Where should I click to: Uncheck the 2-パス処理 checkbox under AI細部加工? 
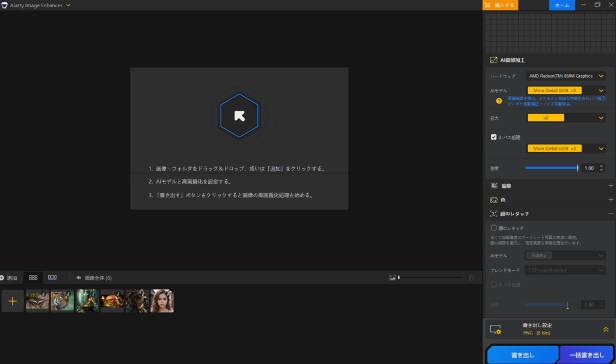pos(493,137)
